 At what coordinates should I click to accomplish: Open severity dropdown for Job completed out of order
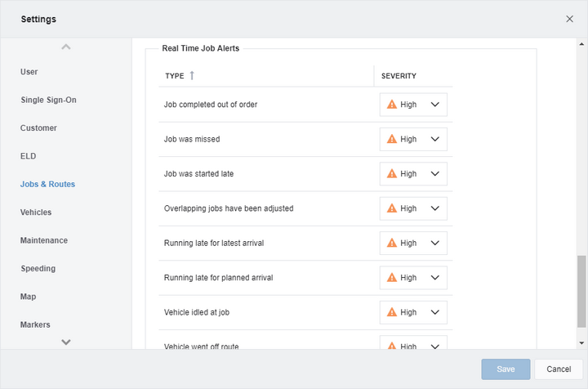[413, 105]
